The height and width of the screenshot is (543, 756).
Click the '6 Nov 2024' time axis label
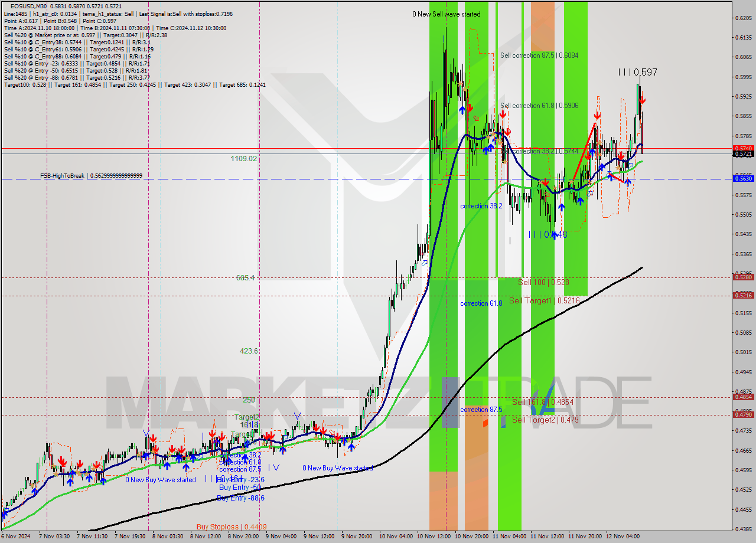tap(17, 537)
